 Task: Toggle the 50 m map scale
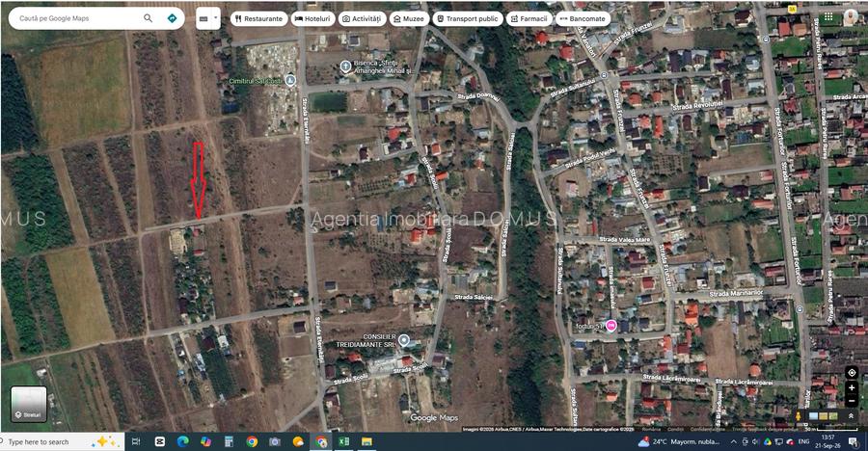pyautogui.click(x=831, y=430)
